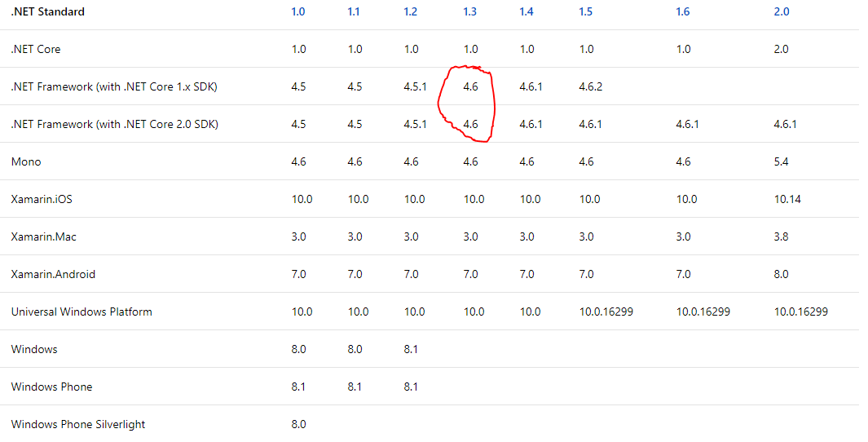
Task: Click .NET Core 1.0 under standard 1.6
Action: [x=683, y=49]
